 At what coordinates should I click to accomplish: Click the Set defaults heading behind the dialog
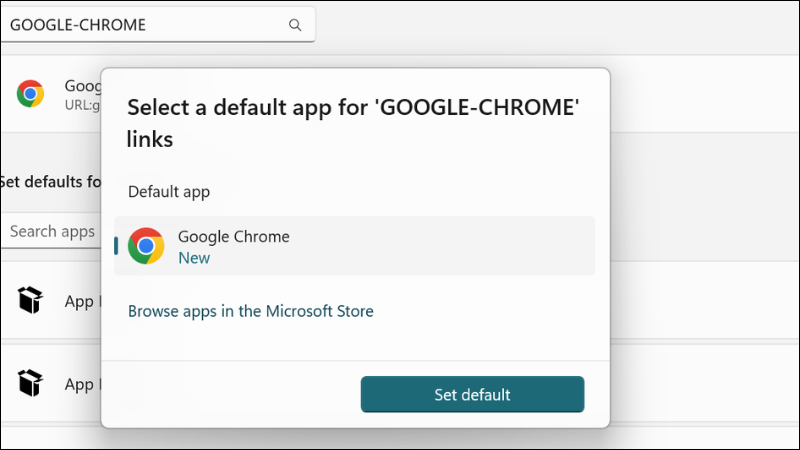pos(51,182)
